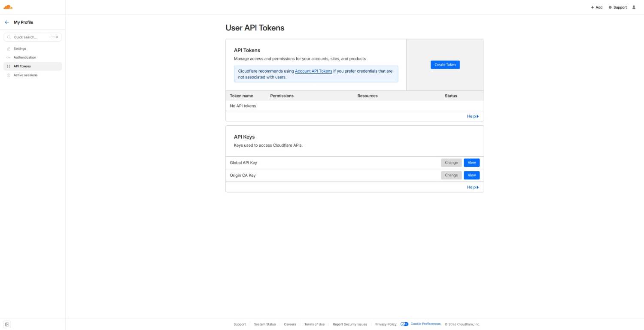
Task: Click the back arrow beside My Profile
Action: (x=7, y=22)
